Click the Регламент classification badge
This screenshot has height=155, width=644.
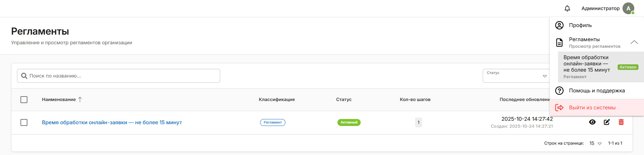pos(273,122)
